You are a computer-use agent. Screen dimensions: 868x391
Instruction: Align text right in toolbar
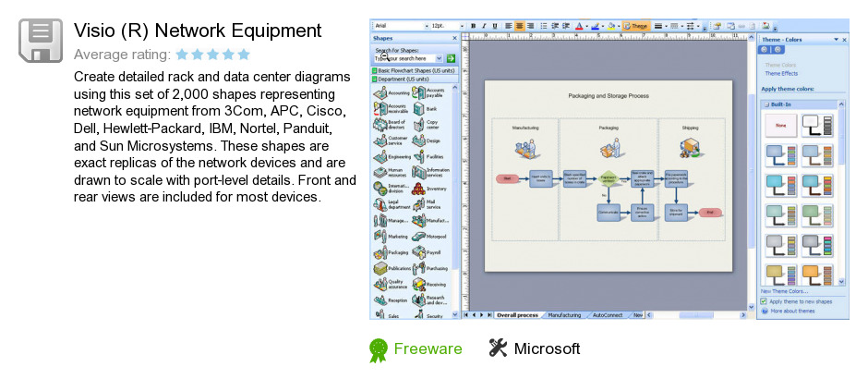pos(530,26)
